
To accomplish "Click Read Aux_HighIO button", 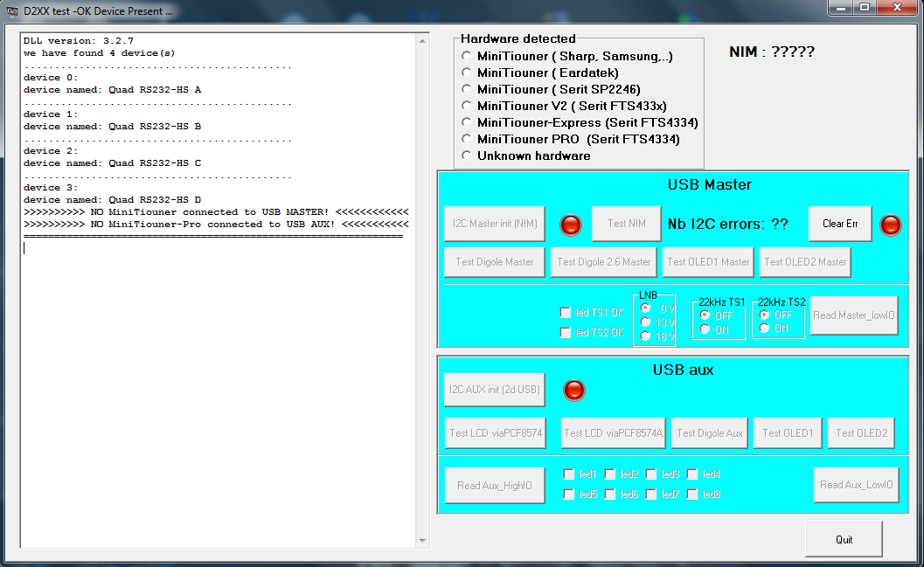I will (x=495, y=486).
